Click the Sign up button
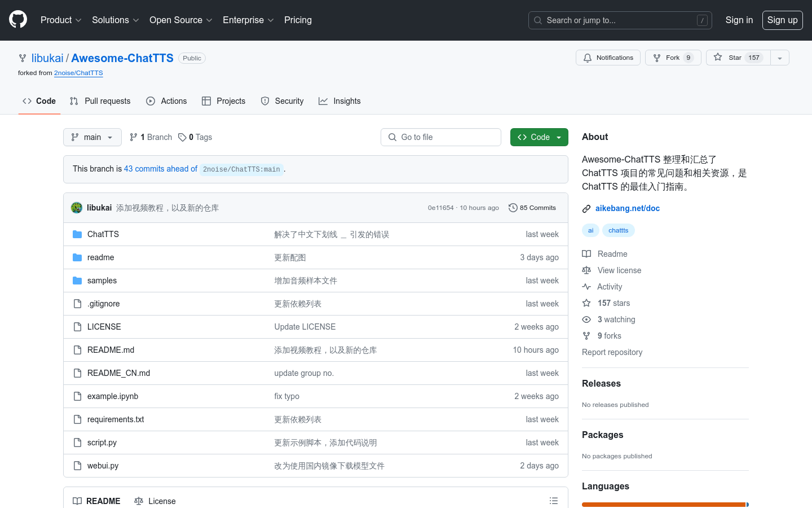812x508 pixels. 782,20
